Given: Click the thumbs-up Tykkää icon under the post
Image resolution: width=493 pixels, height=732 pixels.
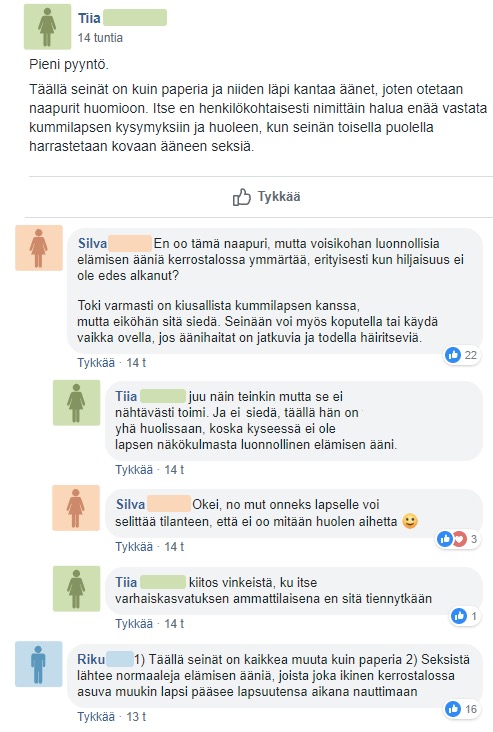Looking at the screenshot, I should (x=241, y=197).
